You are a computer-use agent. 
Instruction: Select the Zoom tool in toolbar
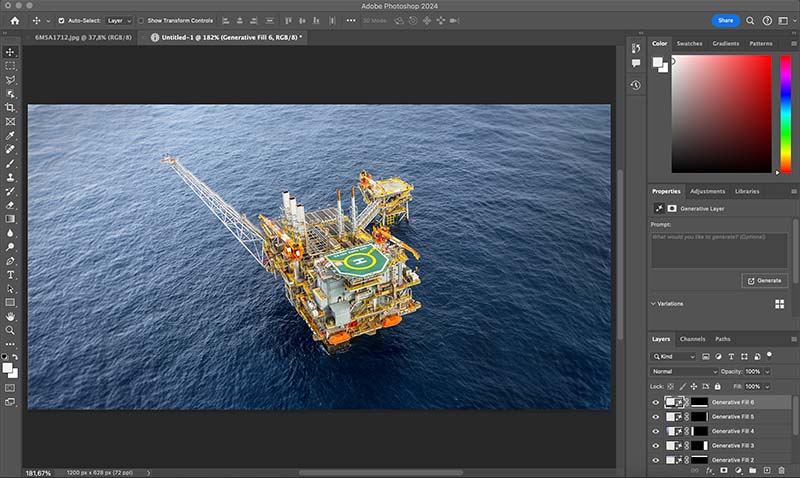pyautogui.click(x=11, y=330)
